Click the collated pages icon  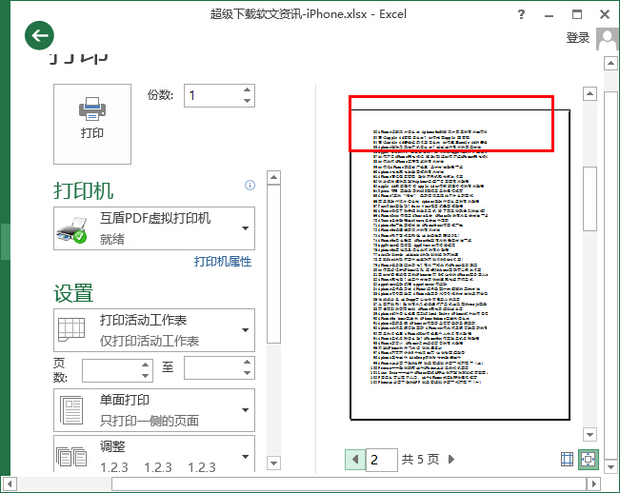[x=72, y=457]
